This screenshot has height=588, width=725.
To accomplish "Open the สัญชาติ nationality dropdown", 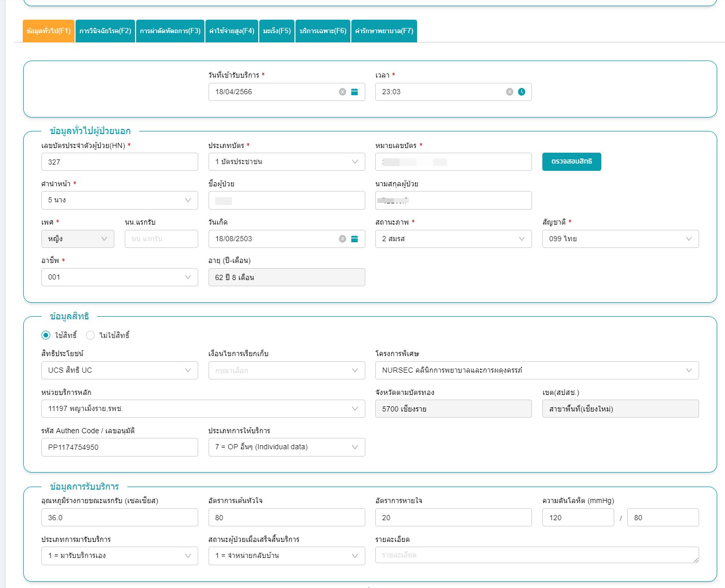I will coord(688,239).
